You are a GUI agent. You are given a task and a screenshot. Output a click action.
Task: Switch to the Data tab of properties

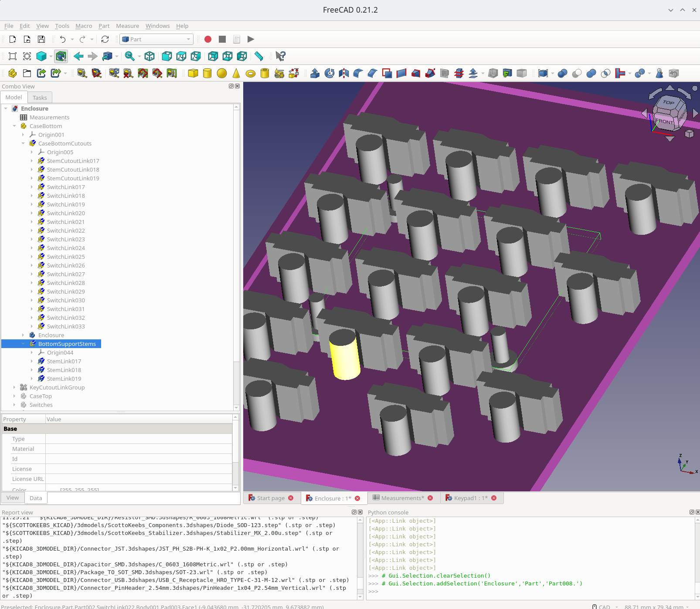point(36,497)
